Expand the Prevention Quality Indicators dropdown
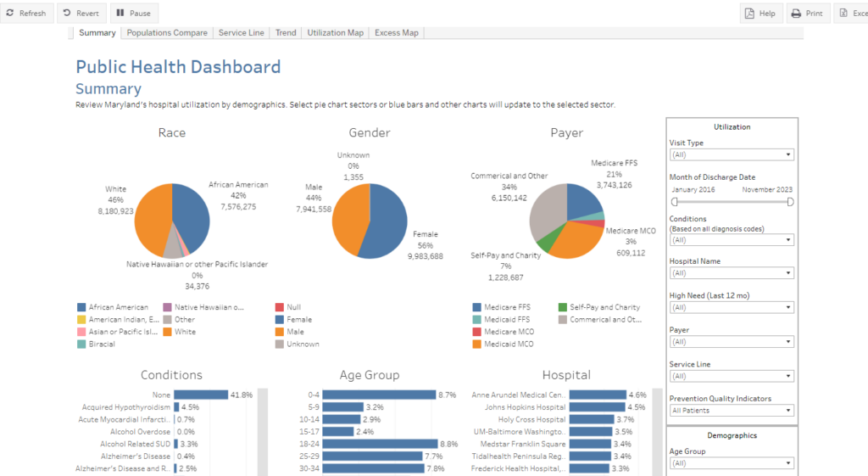868x476 pixels. (732, 411)
